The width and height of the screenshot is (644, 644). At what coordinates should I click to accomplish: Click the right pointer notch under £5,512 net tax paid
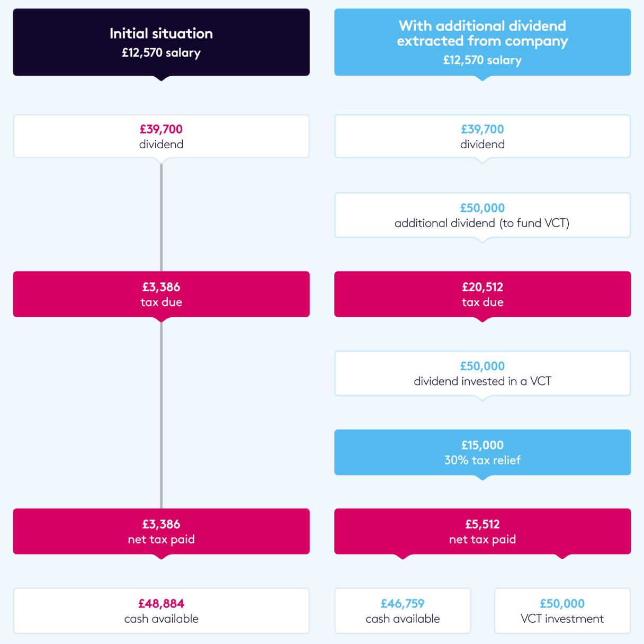coord(562,556)
